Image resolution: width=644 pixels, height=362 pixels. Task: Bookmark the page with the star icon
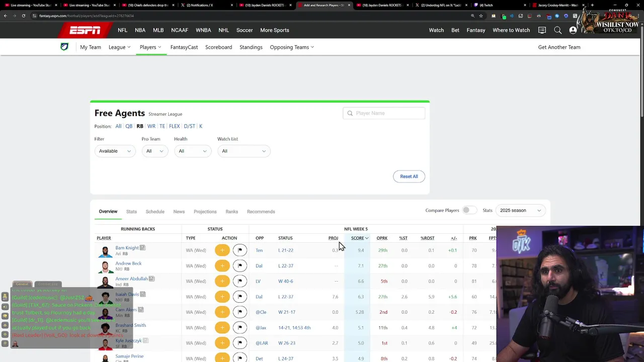[x=481, y=16]
